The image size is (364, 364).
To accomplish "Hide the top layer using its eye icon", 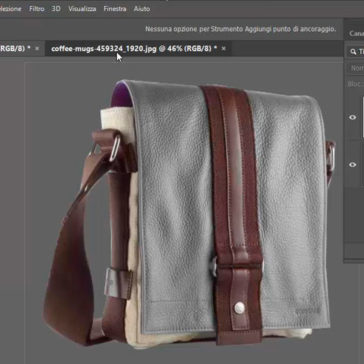I will point(352,117).
